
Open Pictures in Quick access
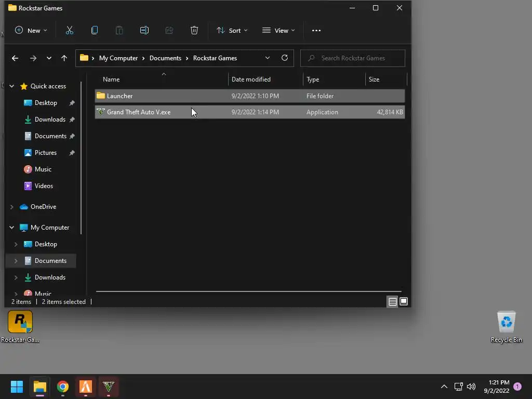point(46,153)
